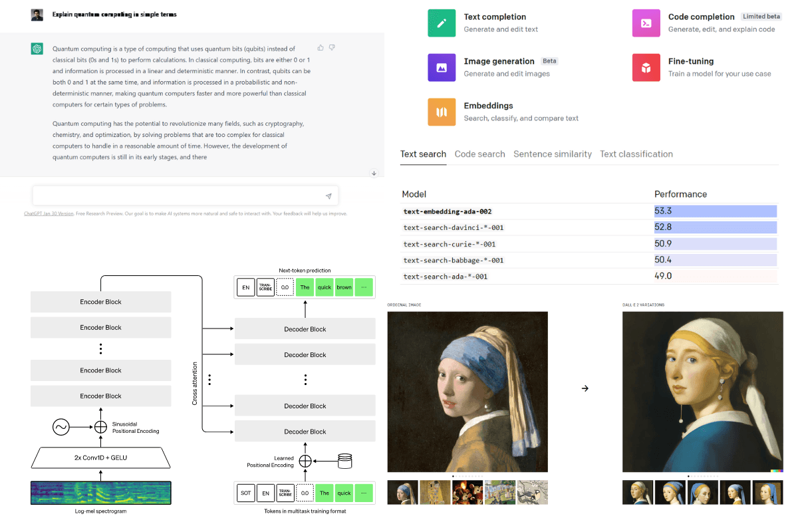
Task: Click the text-search-davinci-*-001 model name
Action: [x=454, y=227]
